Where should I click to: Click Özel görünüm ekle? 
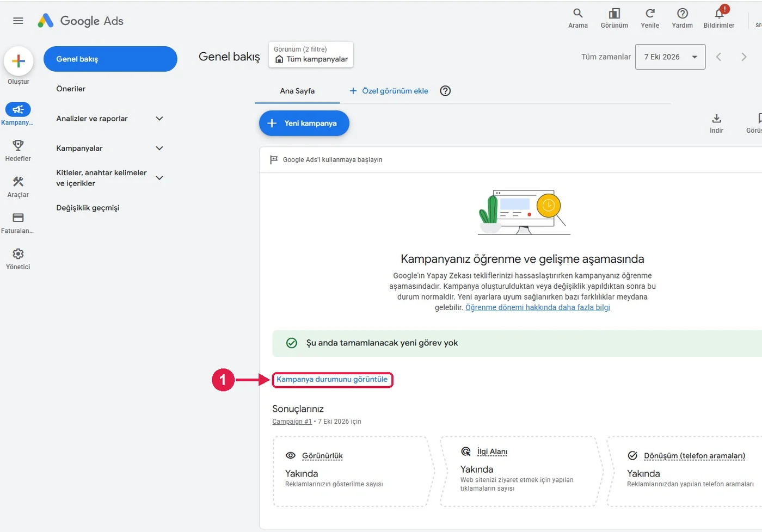(x=389, y=91)
